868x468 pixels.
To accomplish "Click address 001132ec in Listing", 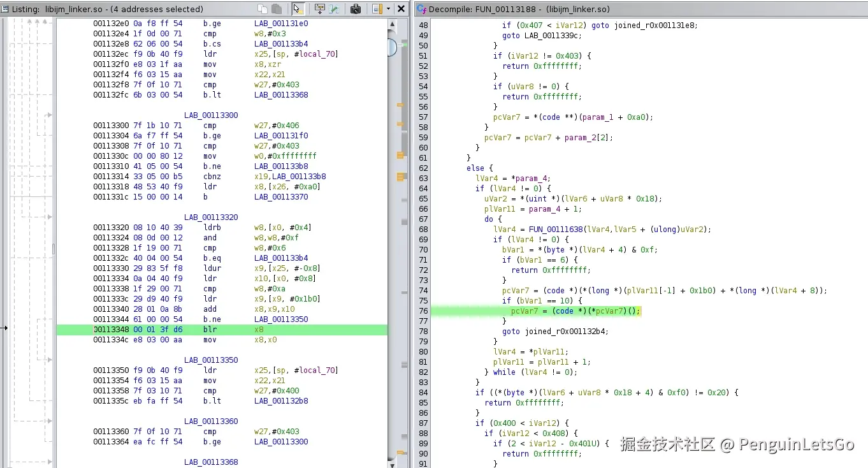I will tap(110, 54).
